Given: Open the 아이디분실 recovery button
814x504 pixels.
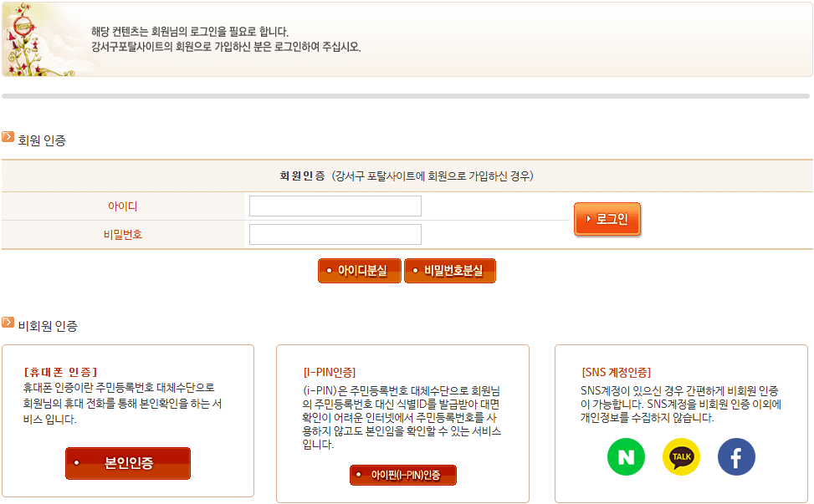Looking at the screenshot, I should (x=359, y=271).
